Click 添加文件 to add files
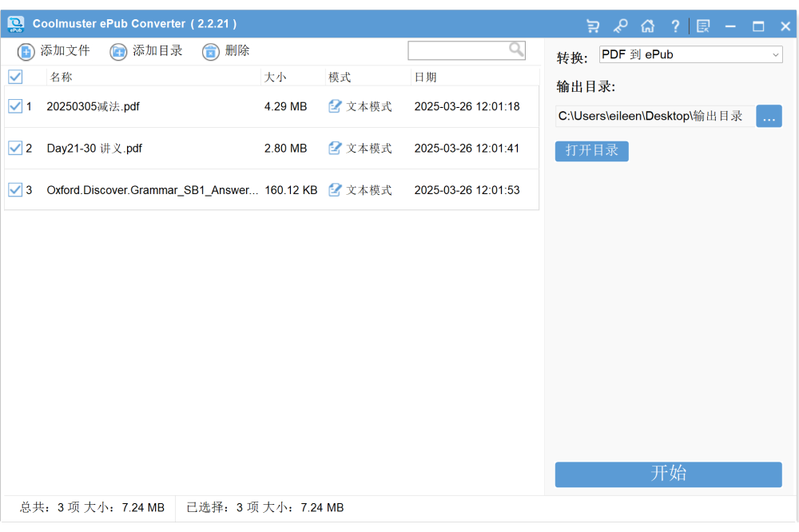Screen dimensions: 799x532 click(54, 51)
